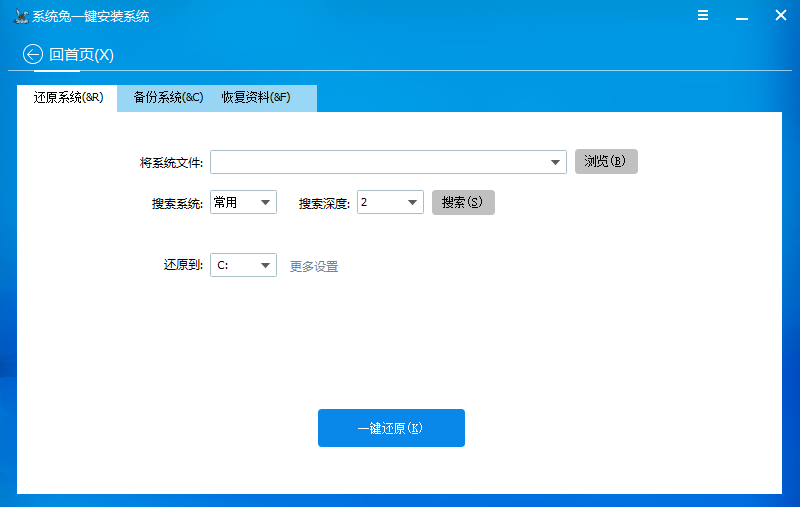The image size is (800, 507).
Task: Open the hamburger menu in title bar
Action: click(x=703, y=15)
